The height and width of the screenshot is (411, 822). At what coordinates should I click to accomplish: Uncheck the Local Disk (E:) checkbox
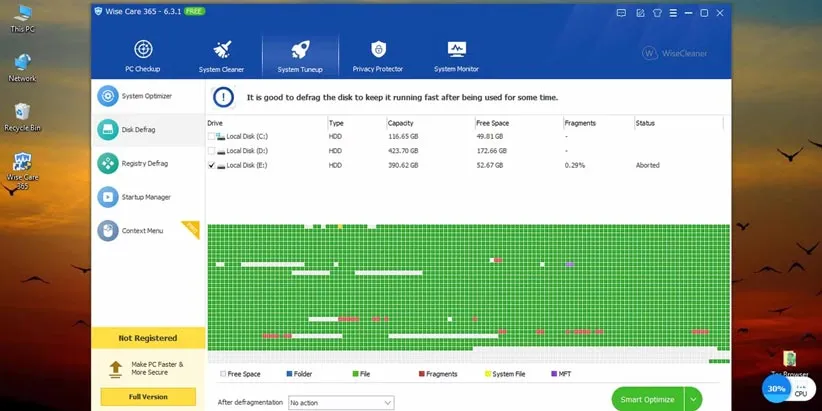(x=212, y=165)
